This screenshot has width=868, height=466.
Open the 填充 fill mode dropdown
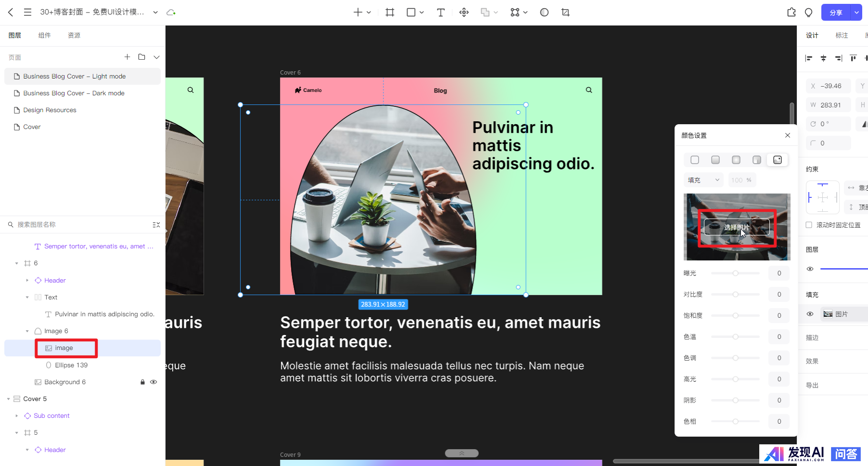pos(703,180)
